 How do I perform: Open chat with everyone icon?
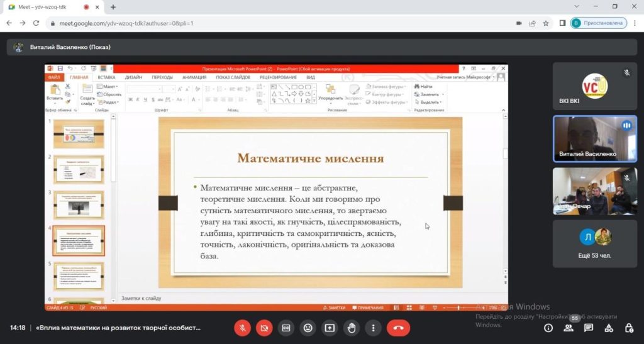589,328
